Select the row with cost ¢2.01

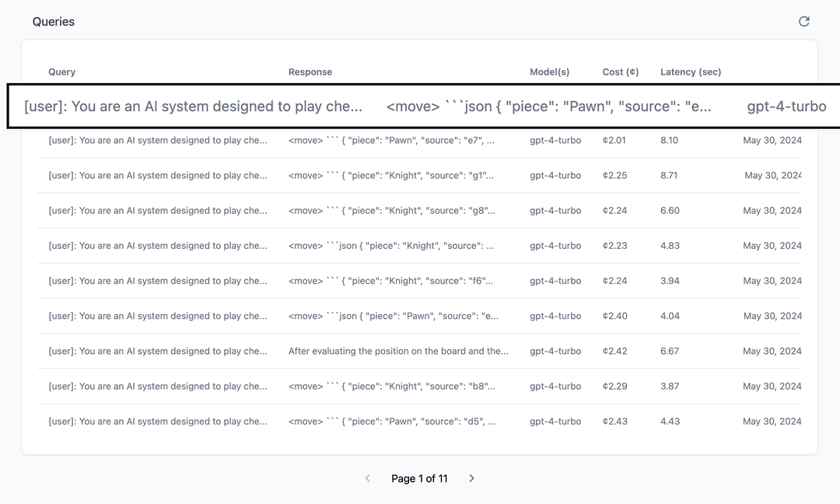[x=614, y=141]
